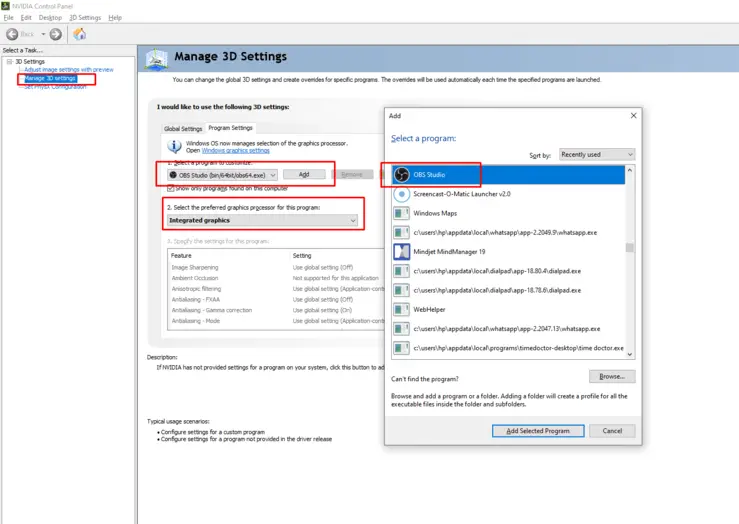
Task: Open the preferred graphics processor dropdown
Action: pos(263,221)
